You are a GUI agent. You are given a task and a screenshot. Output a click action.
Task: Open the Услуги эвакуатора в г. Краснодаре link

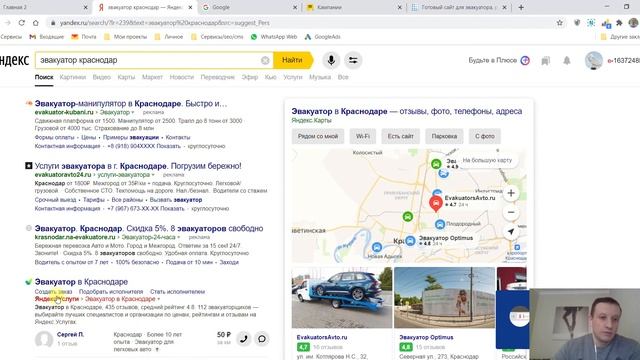[138, 166]
